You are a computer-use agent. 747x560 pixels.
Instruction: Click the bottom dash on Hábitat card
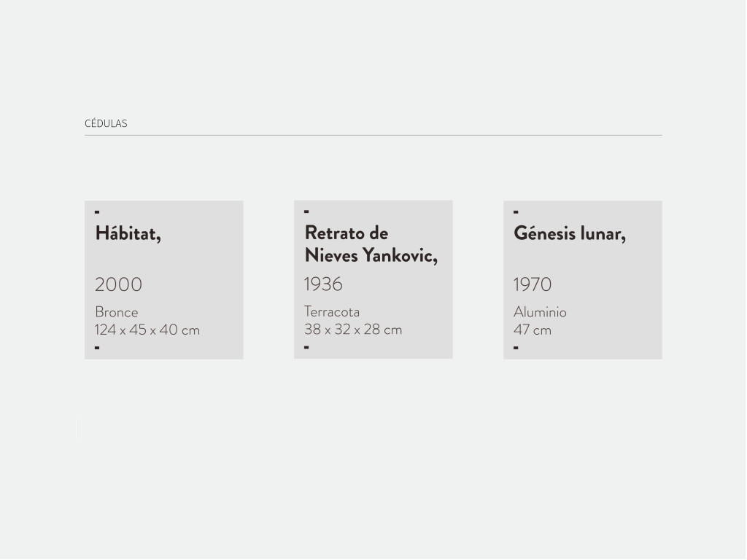click(x=97, y=348)
